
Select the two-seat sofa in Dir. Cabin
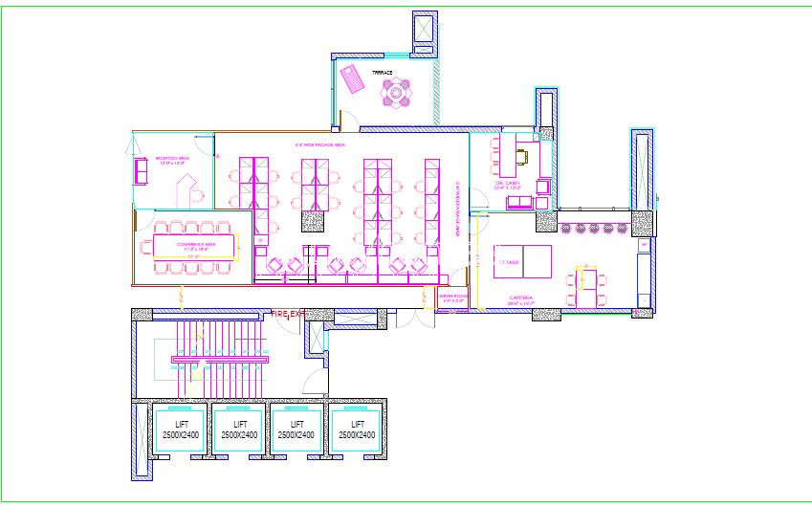pyautogui.click(x=519, y=203)
